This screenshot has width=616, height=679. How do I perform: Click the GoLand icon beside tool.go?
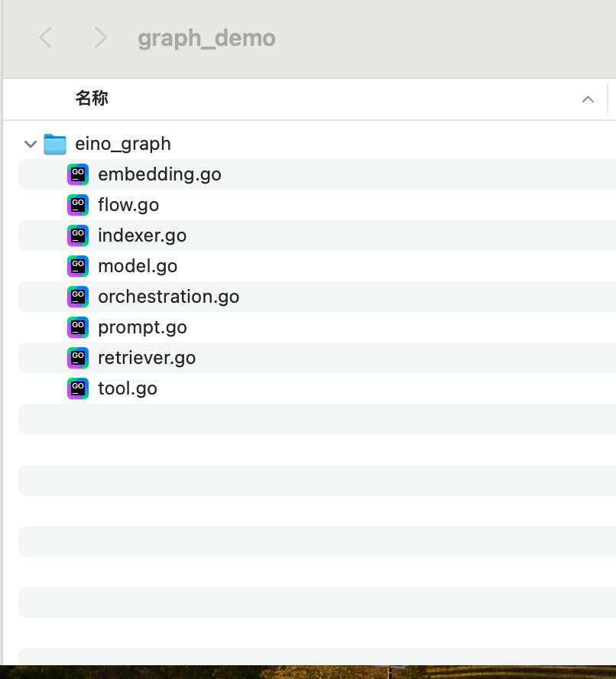(x=78, y=388)
